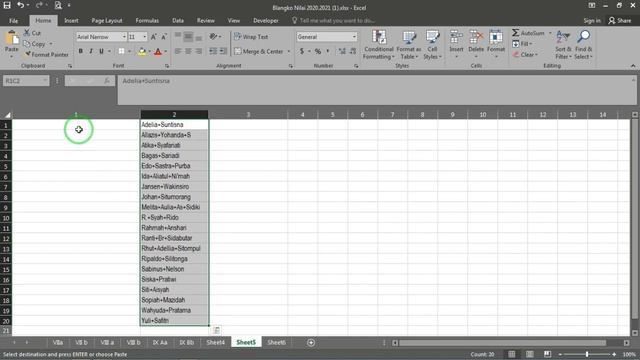The width and height of the screenshot is (640, 360).
Task: Click the Delete cells icon
Action: pos(476,38)
